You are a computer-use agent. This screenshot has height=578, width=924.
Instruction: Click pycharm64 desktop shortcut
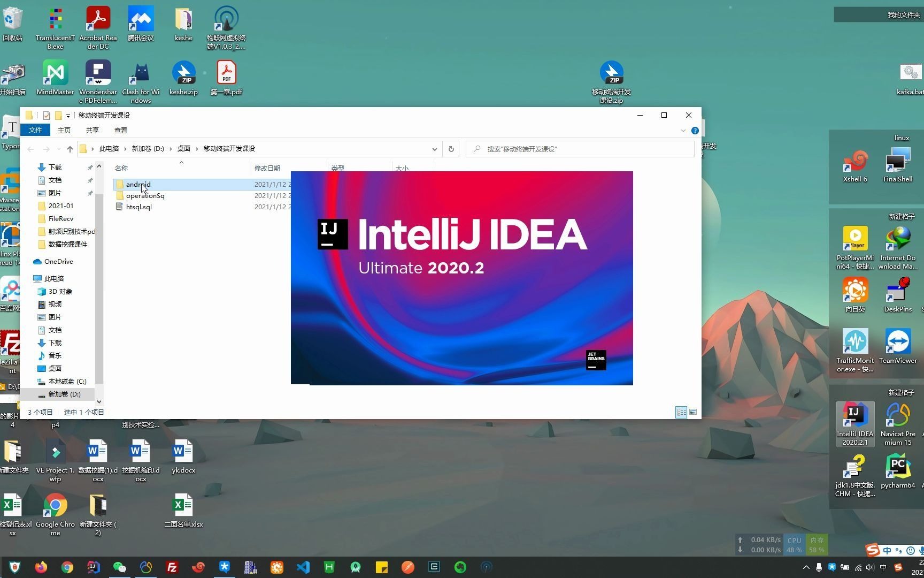[898, 471]
